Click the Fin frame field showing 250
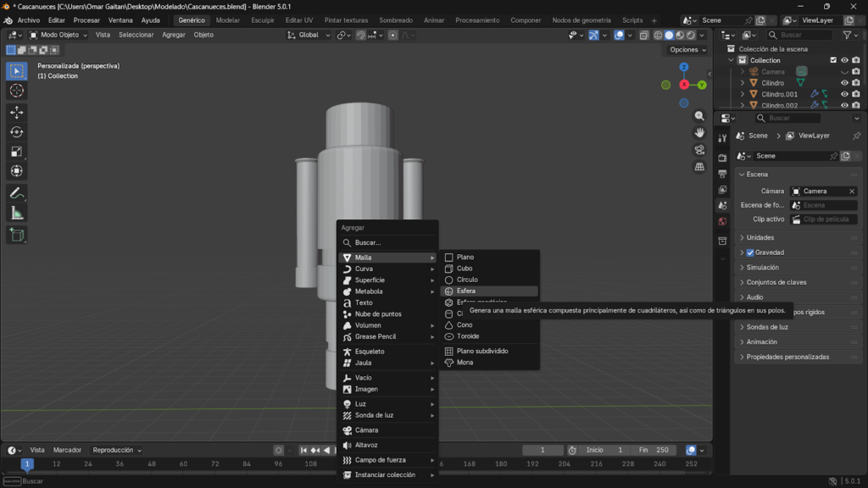This screenshot has width=868, height=488. click(x=654, y=450)
